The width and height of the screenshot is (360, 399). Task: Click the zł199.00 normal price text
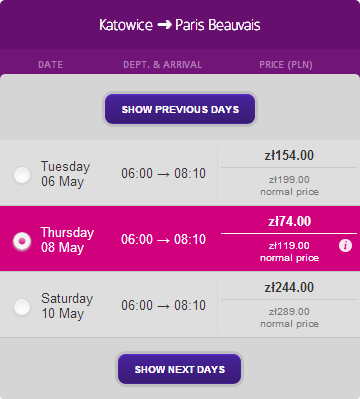(x=289, y=186)
